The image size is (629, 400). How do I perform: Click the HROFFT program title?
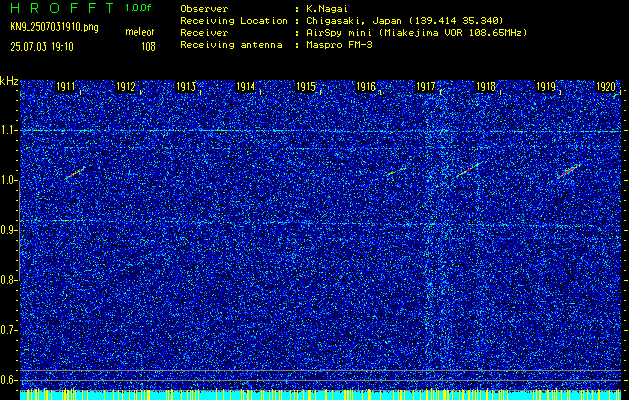click(x=62, y=8)
